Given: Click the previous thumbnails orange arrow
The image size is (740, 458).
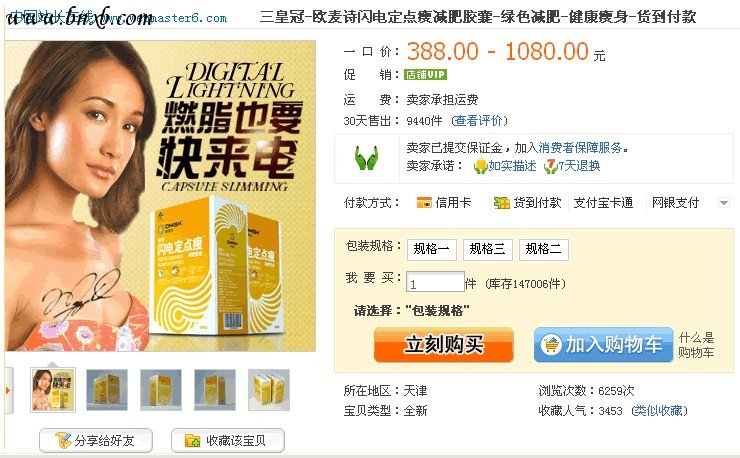Looking at the screenshot, I should [x=8, y=390].
